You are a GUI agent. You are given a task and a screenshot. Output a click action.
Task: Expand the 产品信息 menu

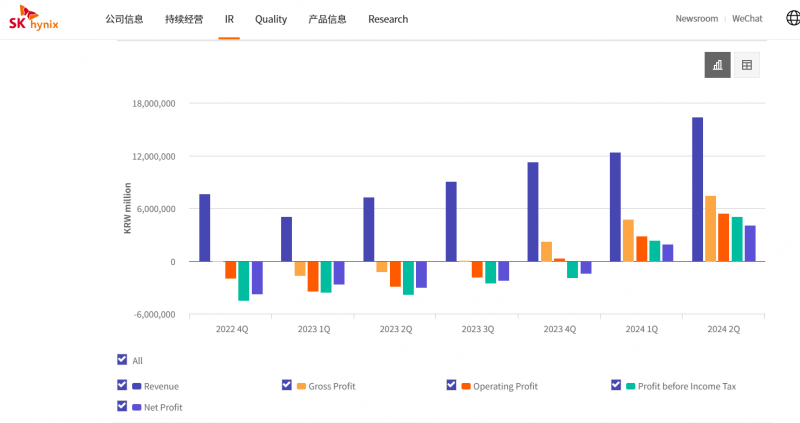pyautogui.click(x=328, y=19)
